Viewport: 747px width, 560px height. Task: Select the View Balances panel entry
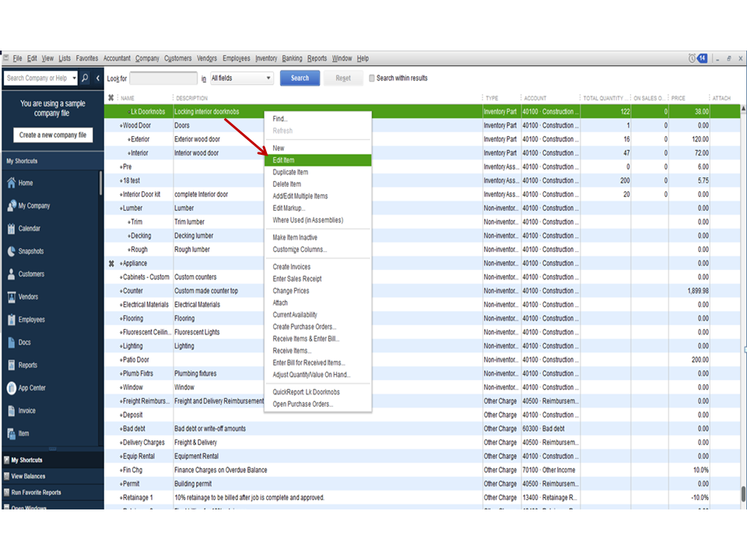click(x=53, y=476)
